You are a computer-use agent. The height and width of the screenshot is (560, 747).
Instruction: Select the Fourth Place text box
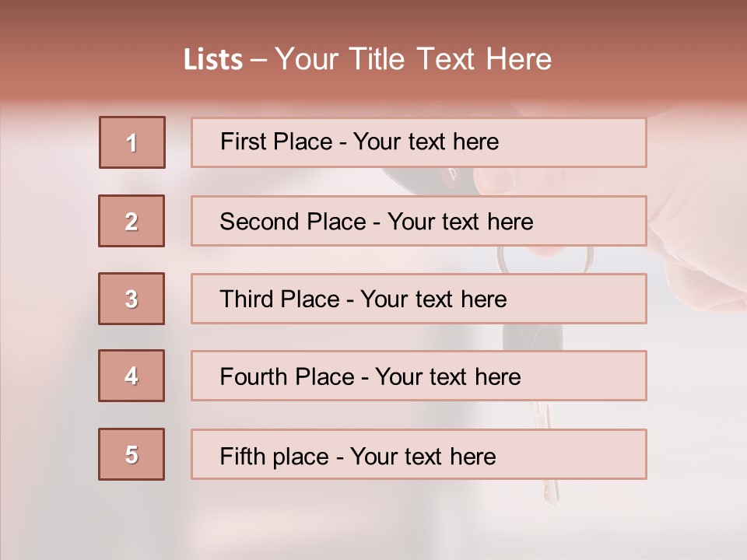click(x=419, y=376)
